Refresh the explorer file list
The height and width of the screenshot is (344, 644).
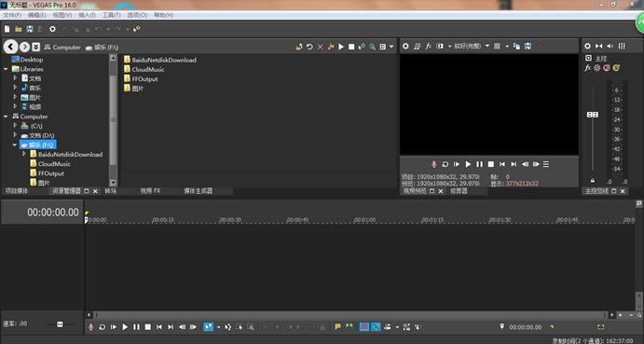[309, 47]
